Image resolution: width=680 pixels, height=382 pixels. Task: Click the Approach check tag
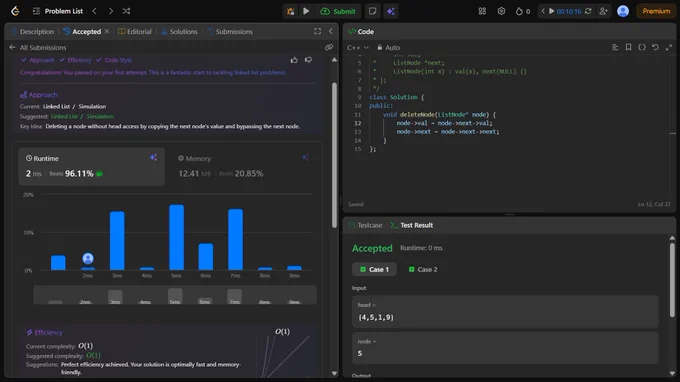pos(38,60)
